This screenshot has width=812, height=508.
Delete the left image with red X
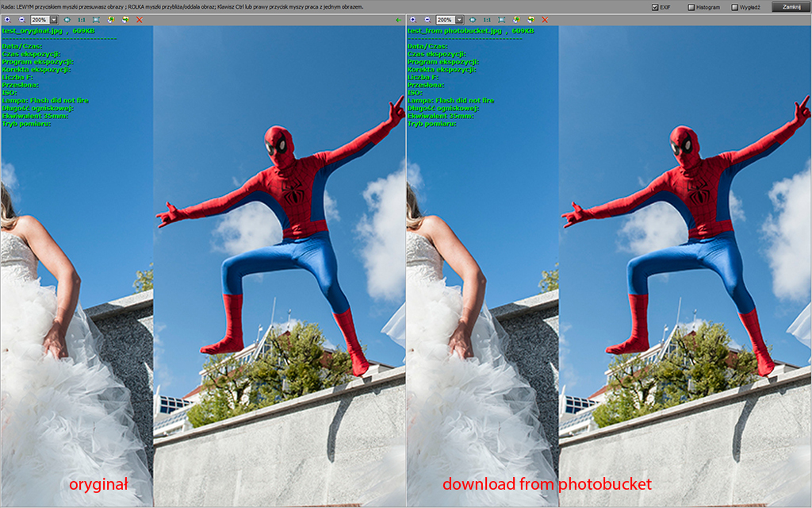pyautogui.click(x=140, y=20)
